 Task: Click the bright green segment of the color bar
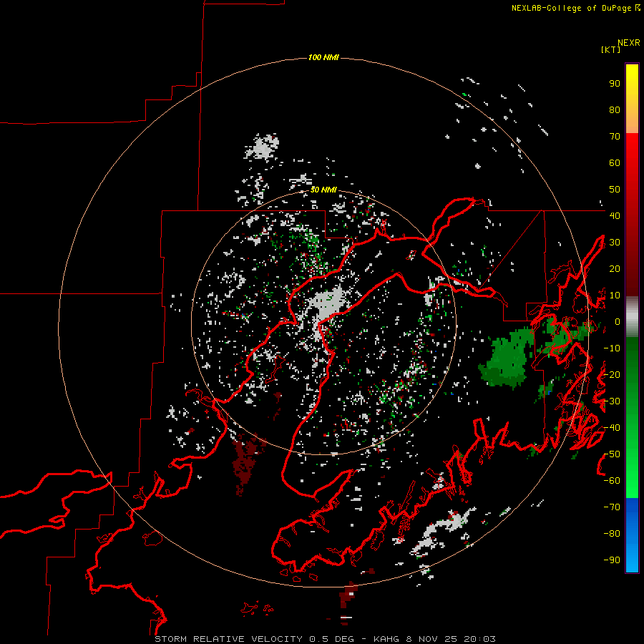[632, 472]
